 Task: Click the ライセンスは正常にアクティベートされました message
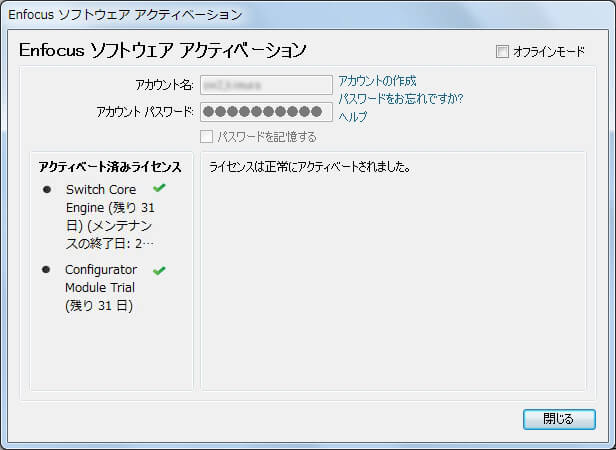[x=310, y=167]
